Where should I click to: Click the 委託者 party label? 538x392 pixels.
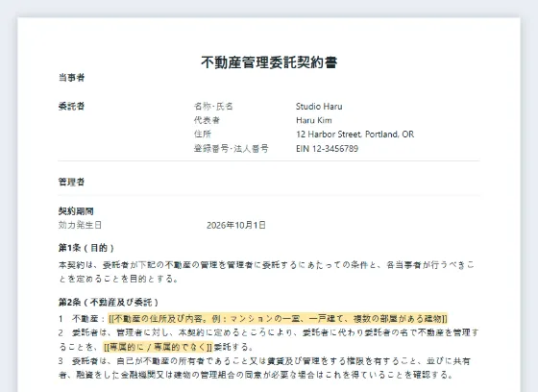coord(71,106)
